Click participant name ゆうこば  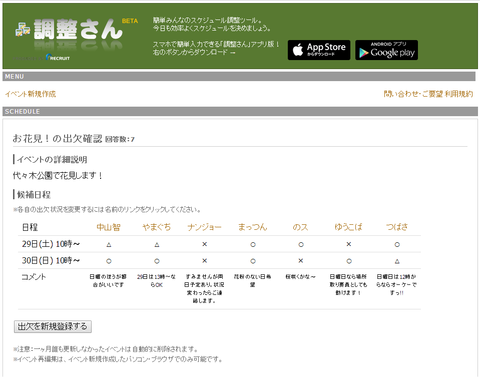click(348, 227)
